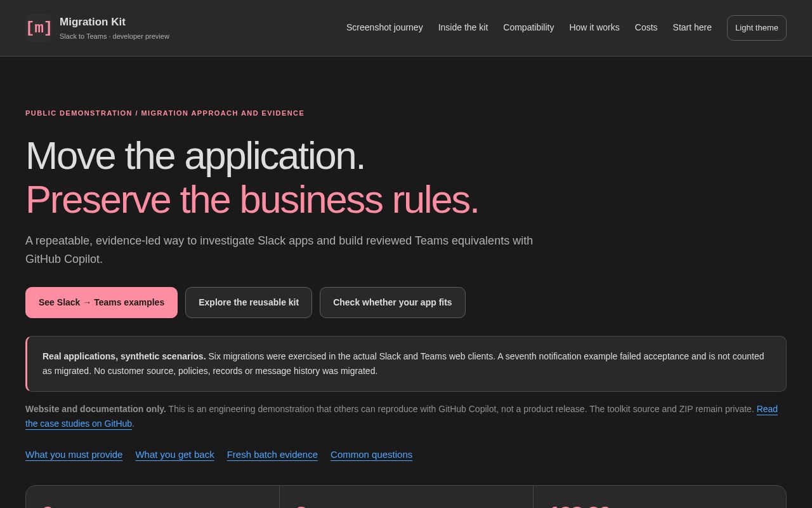This screenshot has width=812, height=508.
Task: Click the Migration Kit title text
Action: pyautogui.click(x=93, y=22)
